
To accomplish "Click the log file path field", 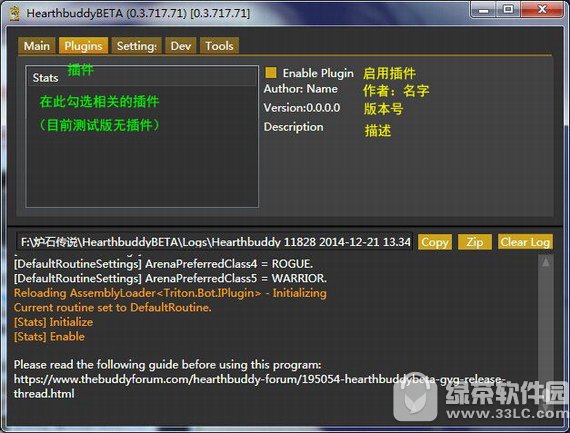I will coord(214,242).
